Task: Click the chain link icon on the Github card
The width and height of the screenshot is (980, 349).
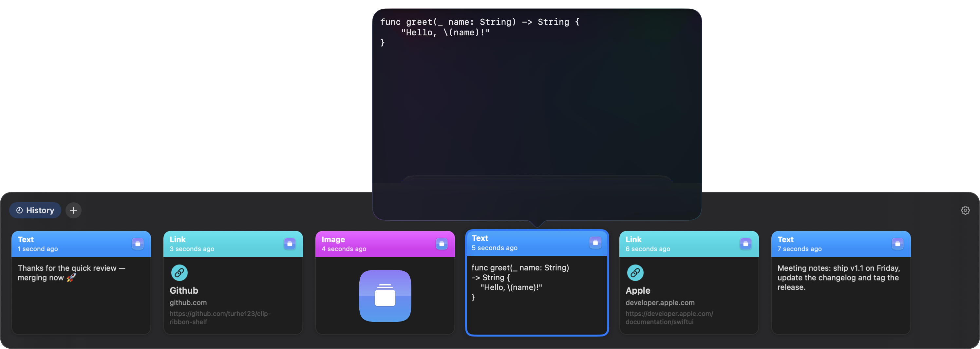Action: (x=179, y=273)
